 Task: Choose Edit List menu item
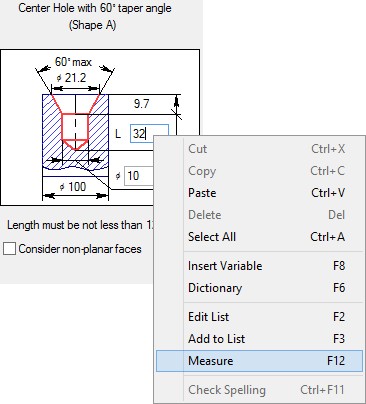pos(259,317)
